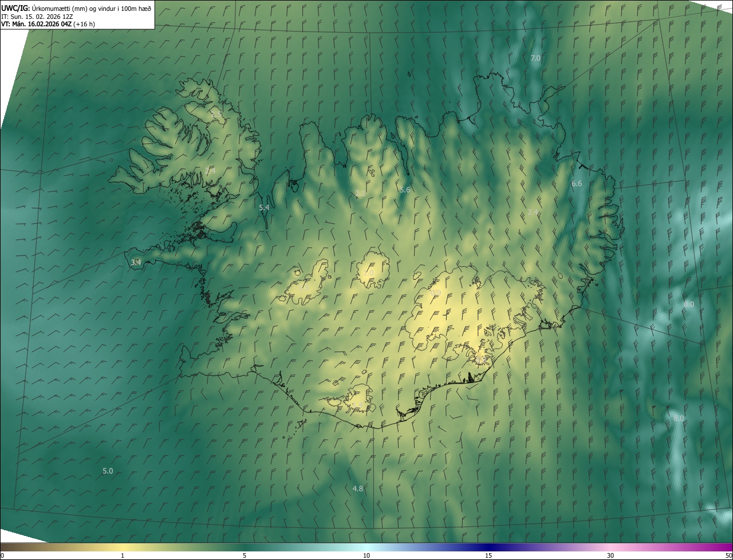Click the 6.6 value label on the map
The height and width of the screenshot is (560, 733).
pos(577,184)
